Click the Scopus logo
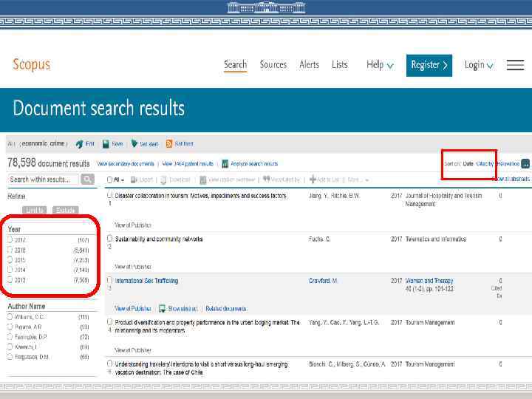Viewport: 532px width, 399px height. pyautogui.click(x=31, y=64)
